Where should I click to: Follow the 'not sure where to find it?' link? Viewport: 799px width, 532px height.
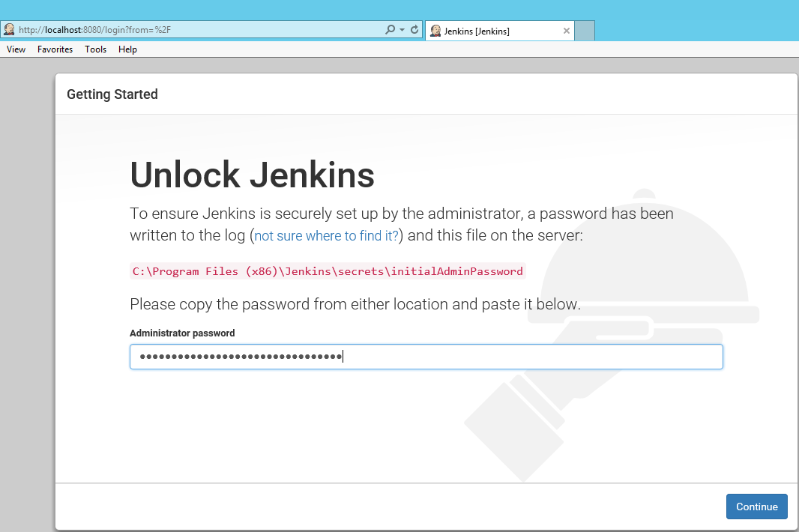point(326,235)
